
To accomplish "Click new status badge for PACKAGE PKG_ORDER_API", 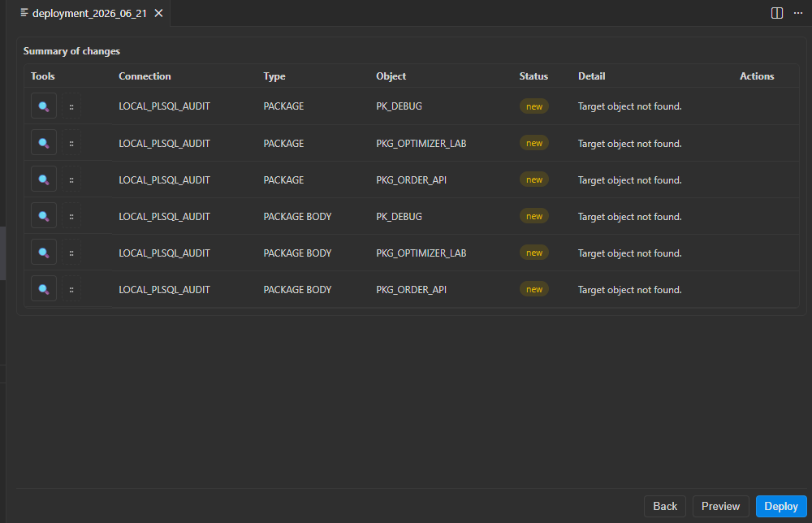I will point(534,179).
